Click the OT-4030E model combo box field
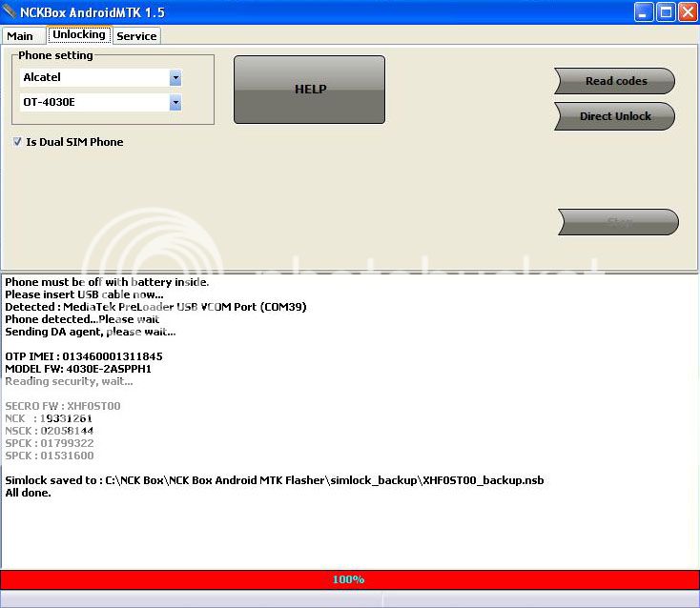Screen dimensions: 700x608 coord(93,102)
